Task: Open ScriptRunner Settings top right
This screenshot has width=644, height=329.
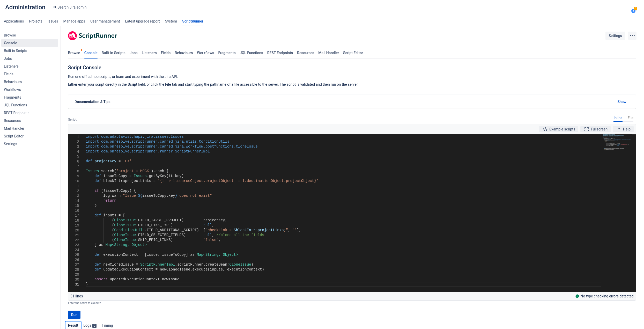Action: [615, 35]
